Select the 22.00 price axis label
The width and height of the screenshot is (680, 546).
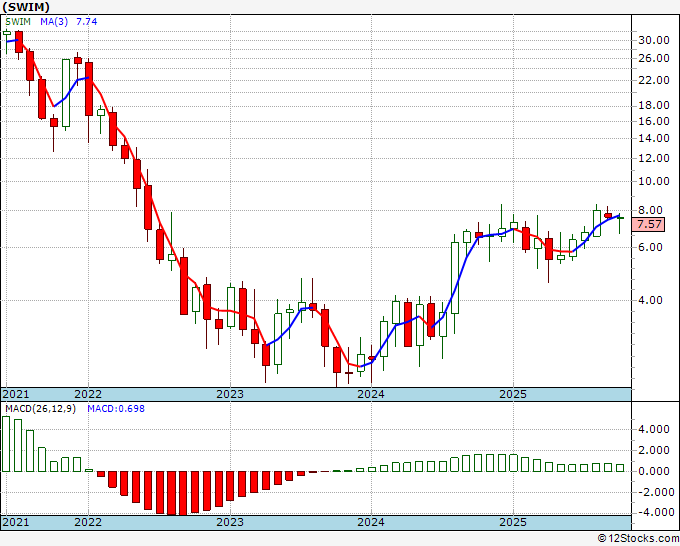coord(654,80)
